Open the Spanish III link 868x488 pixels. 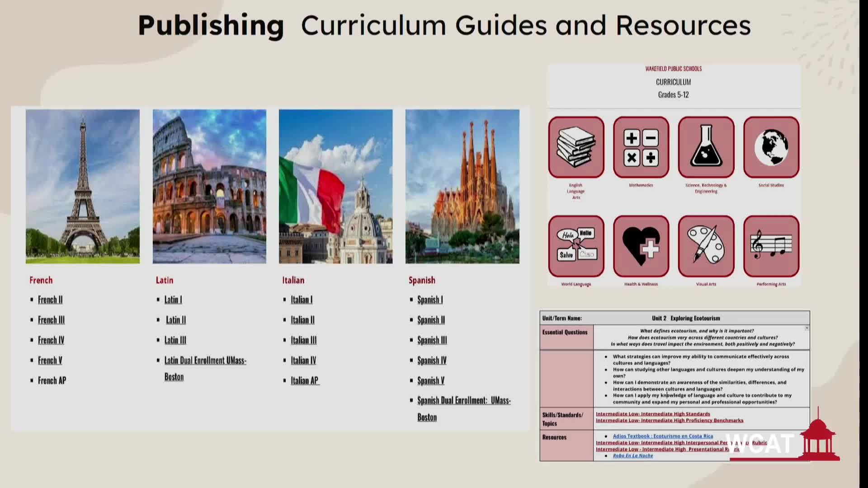tap(432, 340)
